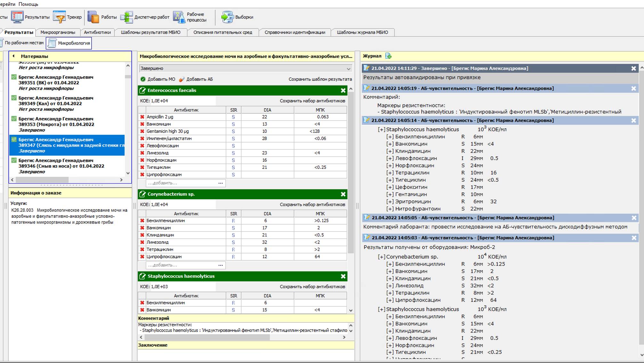Toggle the green checkbox for order 389353 (Мокрота)
The height and width of the screenshot is (363, 644).
(x=14, y=119)
